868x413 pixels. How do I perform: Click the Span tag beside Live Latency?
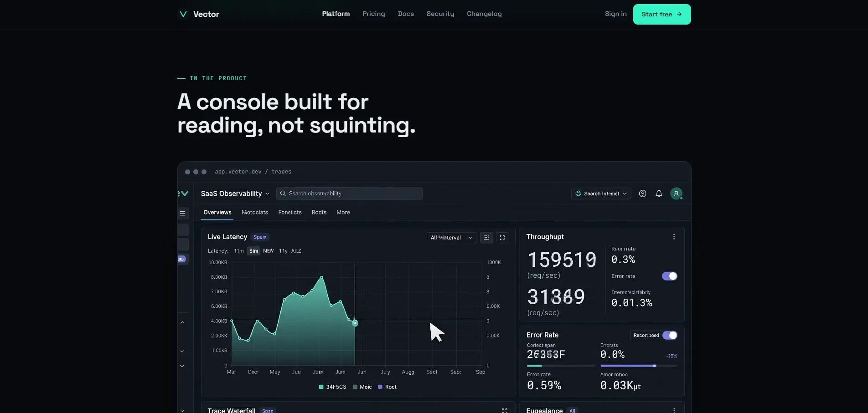[x=260, y=237]
